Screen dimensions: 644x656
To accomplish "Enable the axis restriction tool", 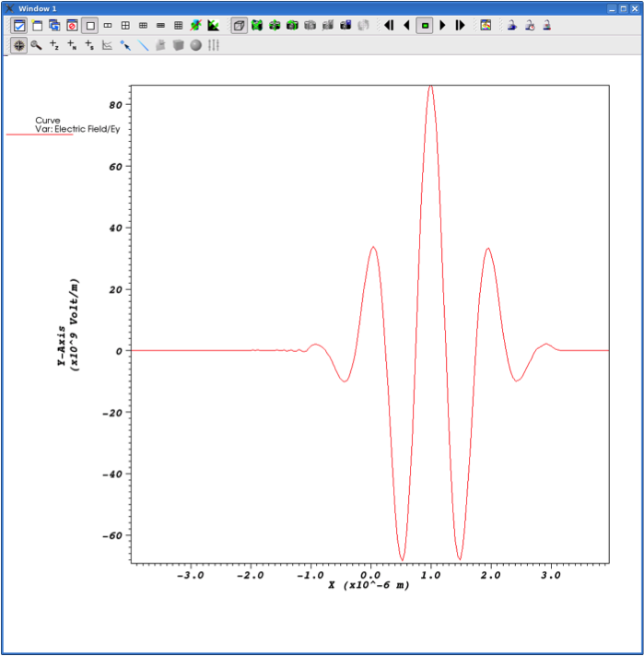I will 214,45.
